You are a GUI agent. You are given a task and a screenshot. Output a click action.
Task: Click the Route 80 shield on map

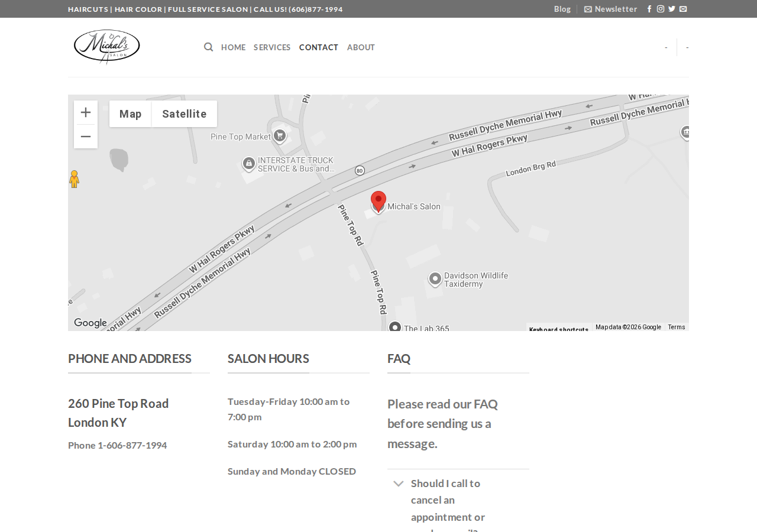(360, 171)
